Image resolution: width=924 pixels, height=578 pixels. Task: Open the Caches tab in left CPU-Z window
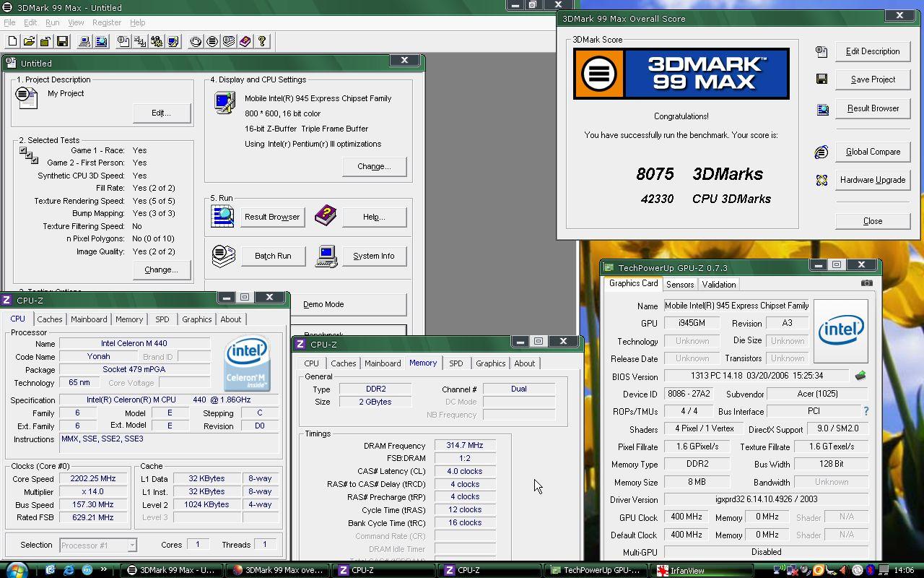(50, 319)
